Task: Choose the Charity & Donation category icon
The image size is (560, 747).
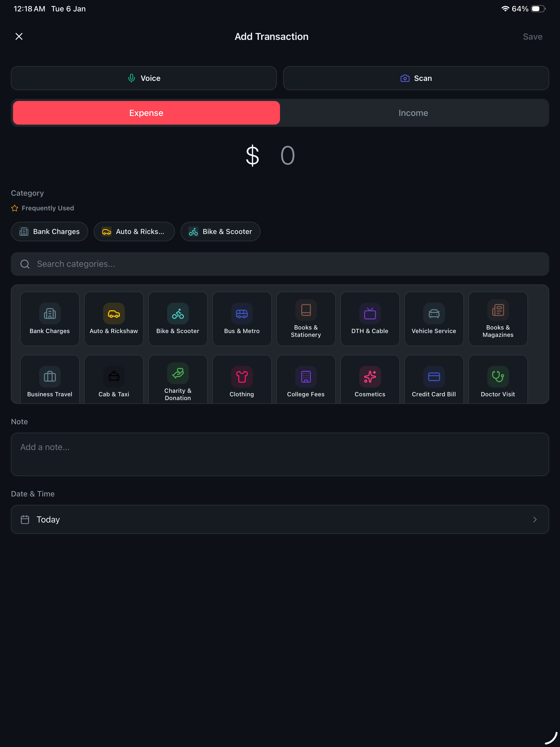Action: point(178,373)
